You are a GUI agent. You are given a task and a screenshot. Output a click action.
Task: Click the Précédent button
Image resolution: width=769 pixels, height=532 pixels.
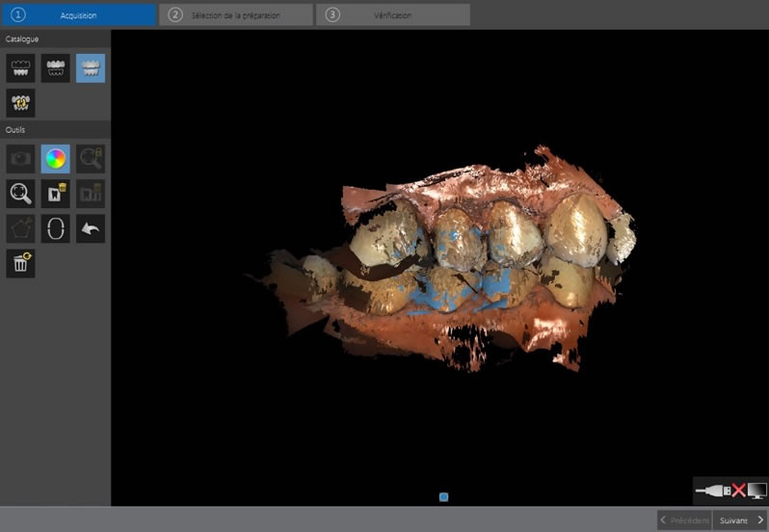684,519
